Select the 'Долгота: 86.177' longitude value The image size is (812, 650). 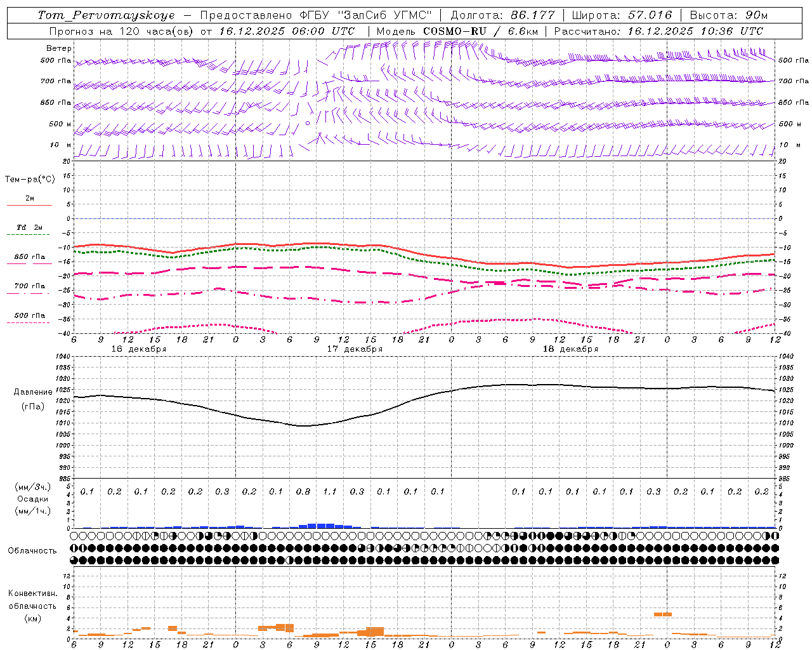click(x=502, y=15)
